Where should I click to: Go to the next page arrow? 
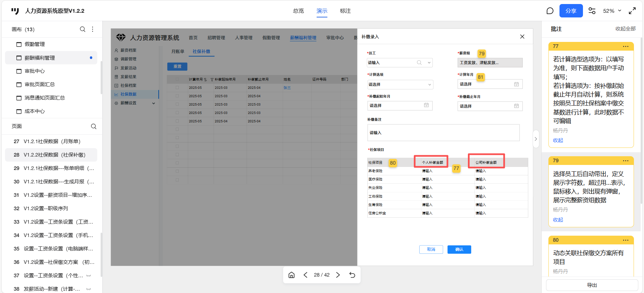coord(338,275)
